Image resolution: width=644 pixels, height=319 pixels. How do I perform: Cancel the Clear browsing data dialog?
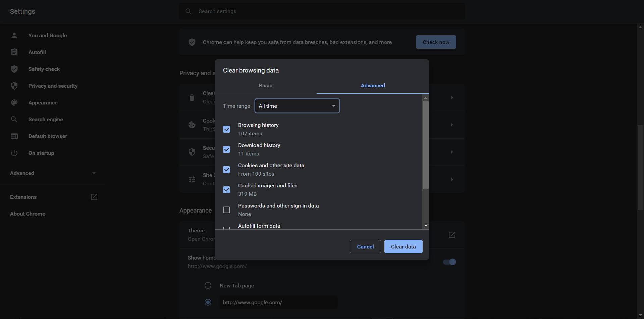pyautogui.click(x=365, y=246)
